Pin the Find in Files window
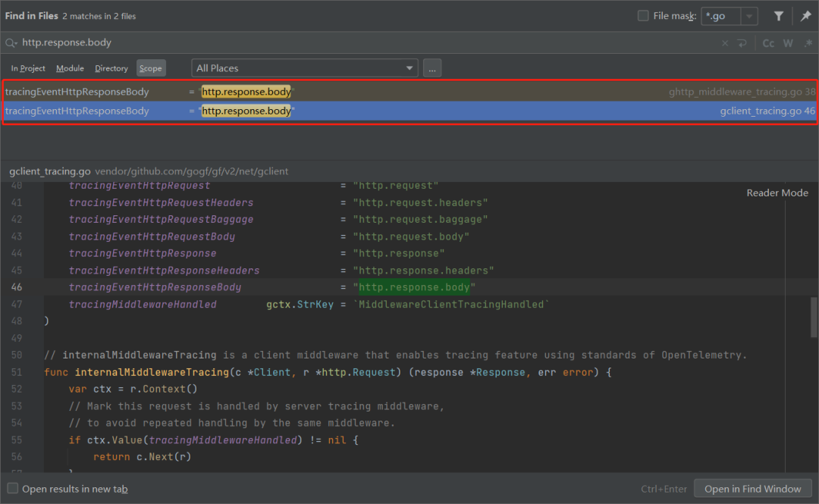Image resolution: width=819 pixels, height=504 pixels. click(x=805, y=16)
